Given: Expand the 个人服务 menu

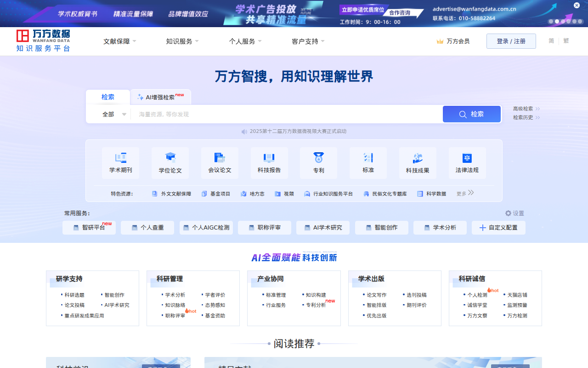Looking at the screenshot, I should [245, 41].
